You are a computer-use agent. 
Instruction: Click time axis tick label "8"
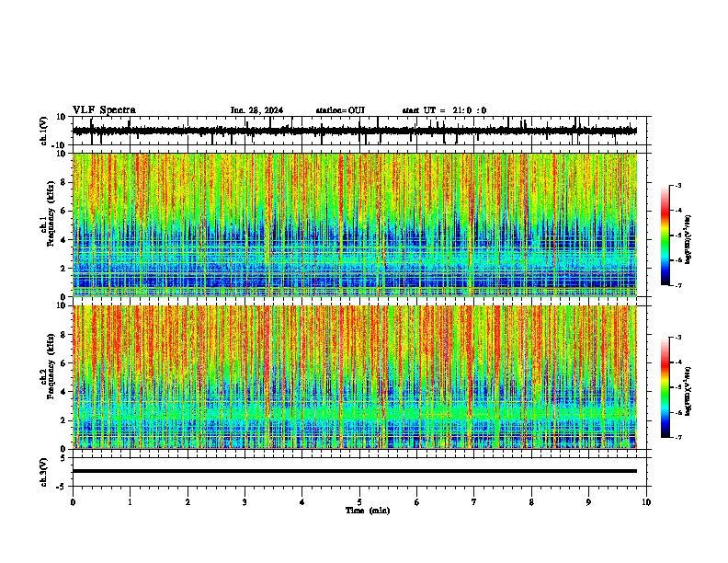point(531,502)
